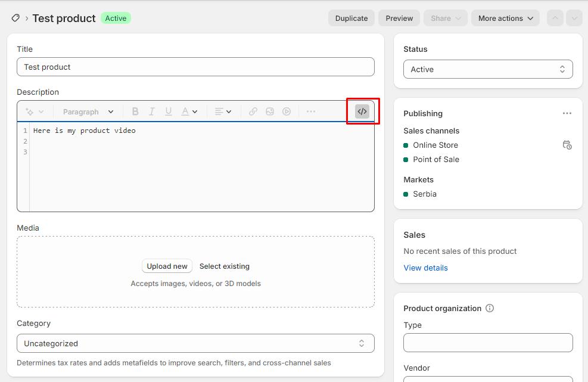The width and height of the screenshot is (588, 382).
Task: Toggle underline formatting
Action: pyautogui.click(x=169, y=111)
